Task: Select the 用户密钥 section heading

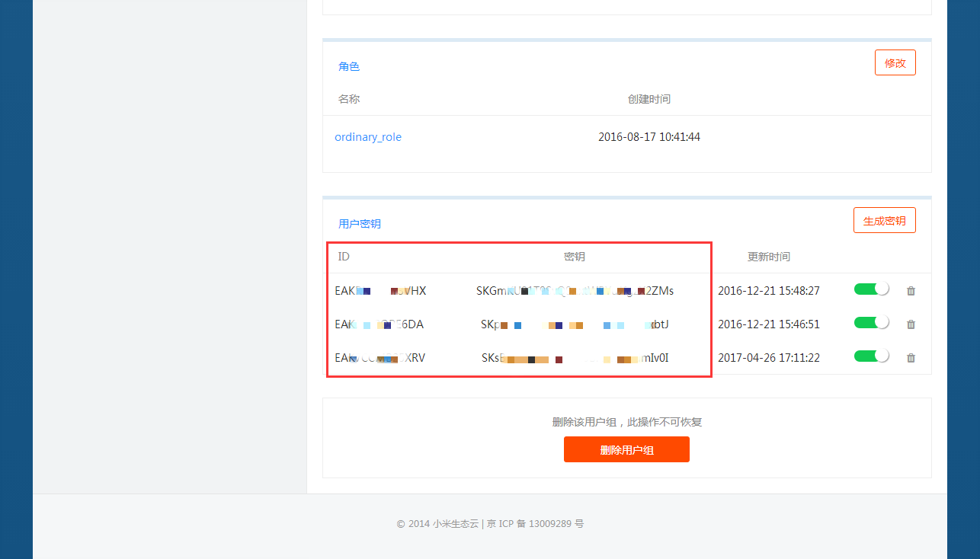Action: pyautogui.click(x=360, y=224)
